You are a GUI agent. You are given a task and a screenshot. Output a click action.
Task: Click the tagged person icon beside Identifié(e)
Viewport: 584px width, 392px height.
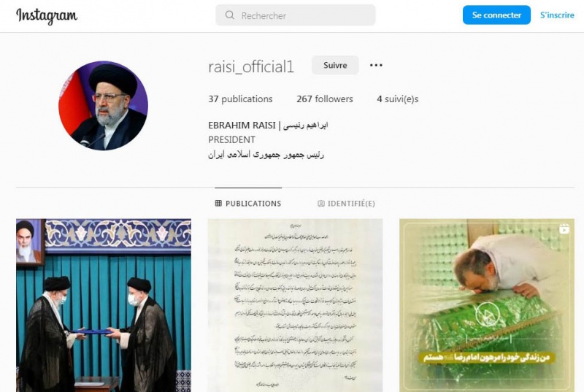(321, 203)
